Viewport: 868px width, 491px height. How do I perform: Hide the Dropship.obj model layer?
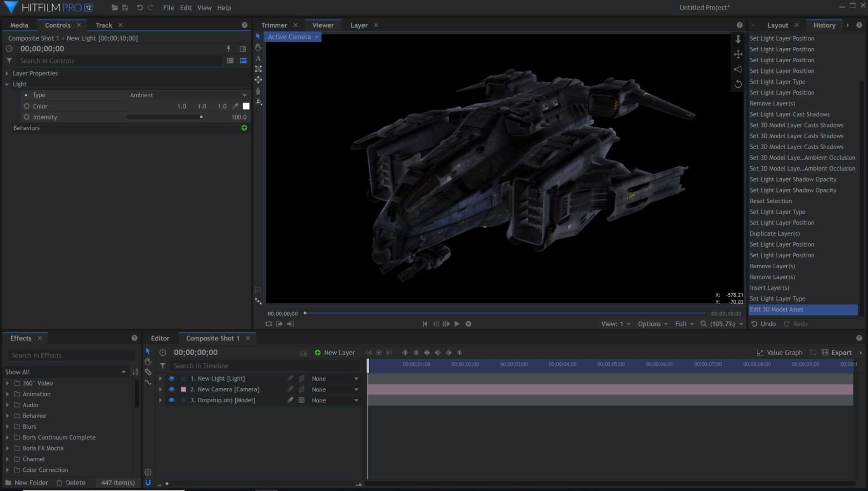[172, 400]
